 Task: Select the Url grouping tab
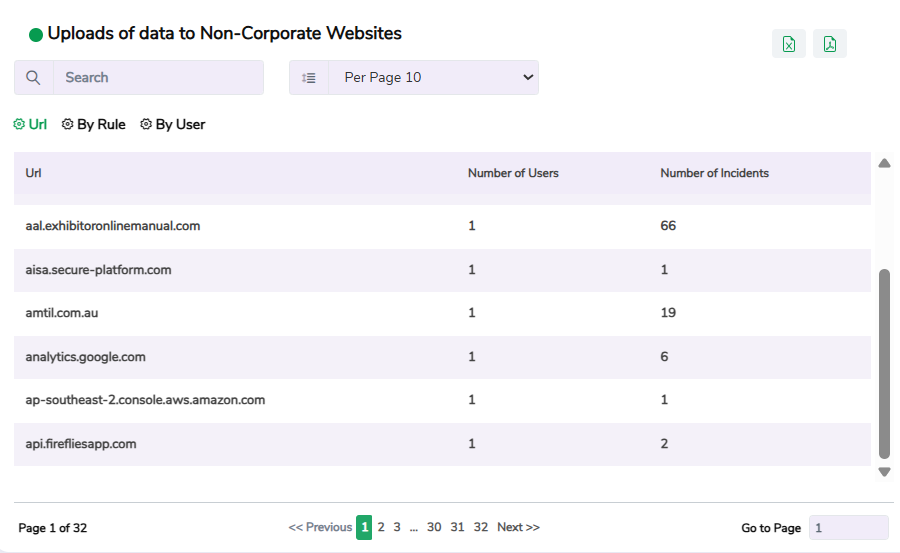[x=30, y=124]
